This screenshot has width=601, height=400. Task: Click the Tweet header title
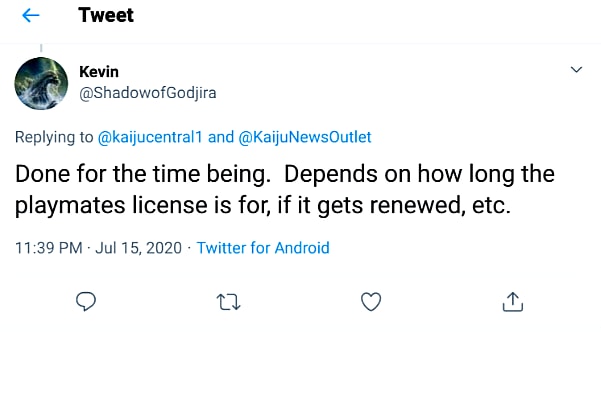pyautogui.click(x=105, y=16)
